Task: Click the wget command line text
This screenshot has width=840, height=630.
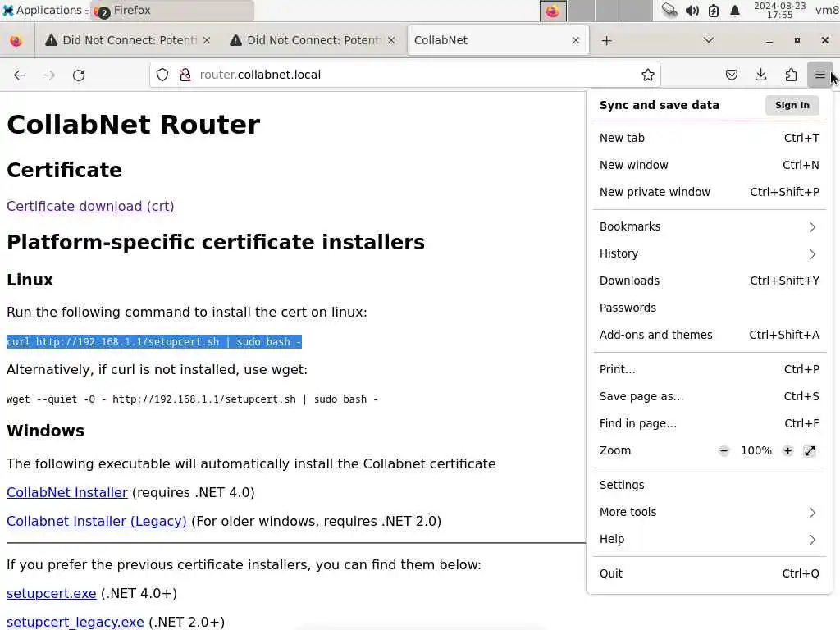Action: [192, 399]
